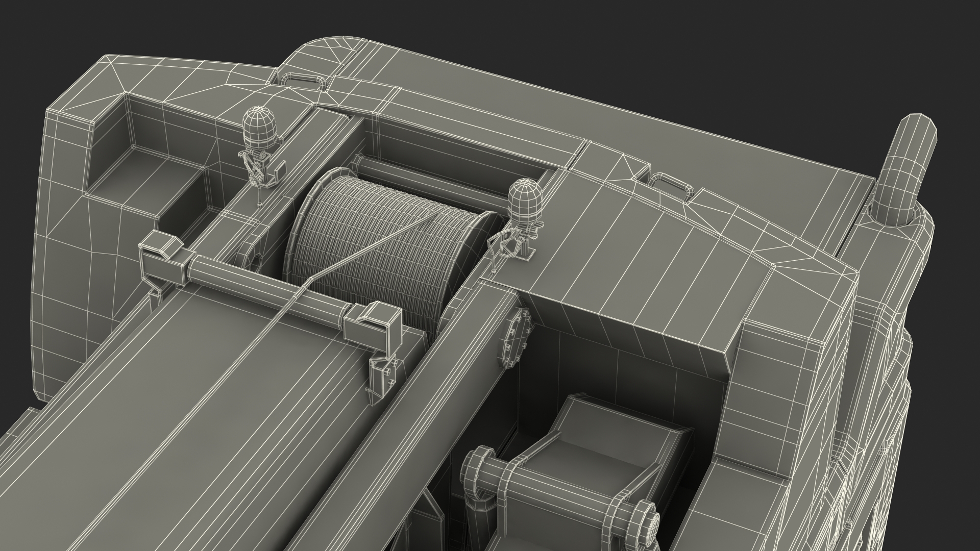Select the right beacon light dome
The width and height of the screenshot is (980, 551).
524,201
